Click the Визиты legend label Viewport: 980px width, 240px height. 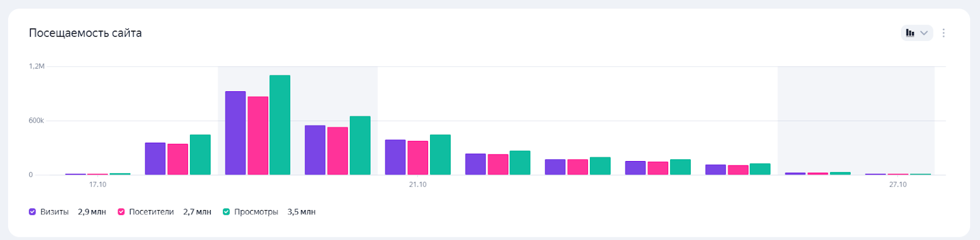[x=55, y=212]
